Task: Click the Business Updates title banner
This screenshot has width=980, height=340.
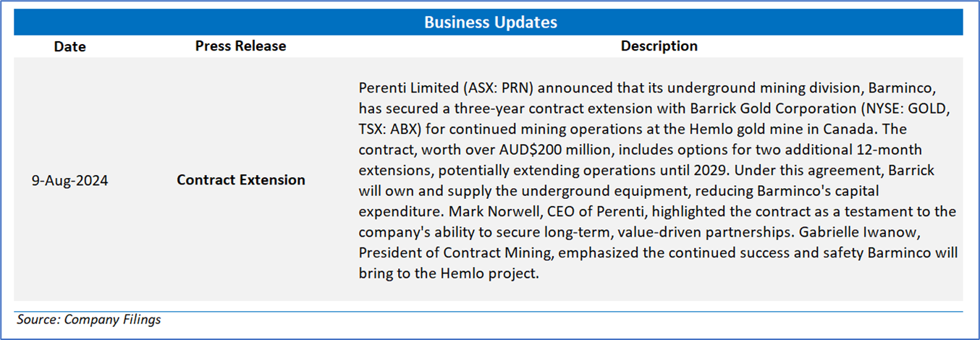Action: [490, 22]
